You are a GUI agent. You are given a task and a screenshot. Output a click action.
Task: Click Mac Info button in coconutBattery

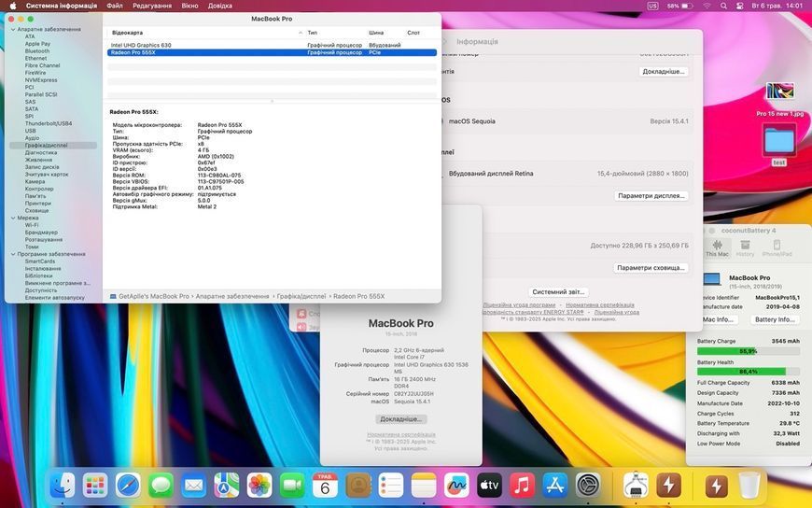tap(719, 319)
